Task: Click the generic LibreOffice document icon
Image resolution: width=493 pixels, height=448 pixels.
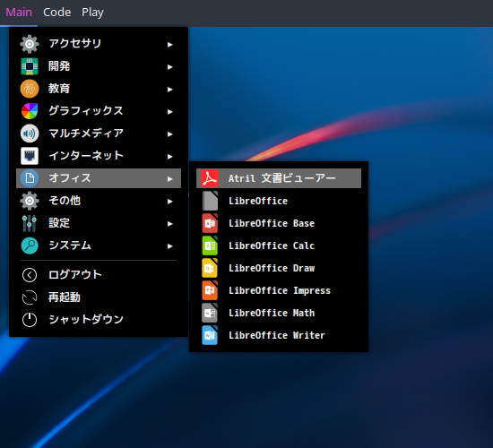Action: pos(210,201)
